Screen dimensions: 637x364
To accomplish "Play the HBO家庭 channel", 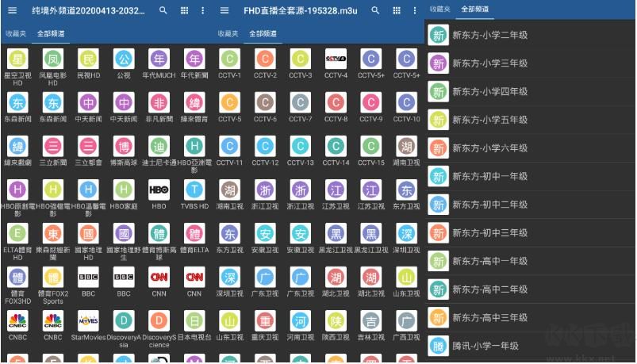I will 124,194.
